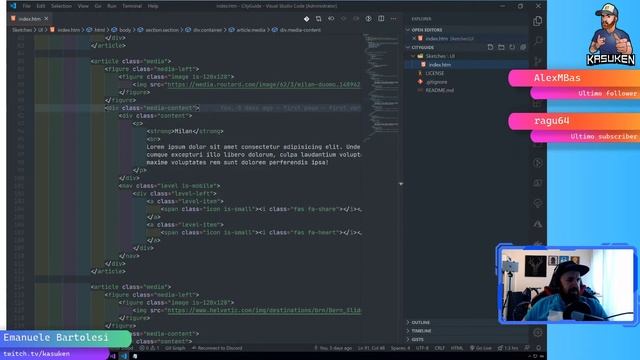Screen dimensions: 640x360
Task: Click the purple Visual Studio taskbar icon
Action: tap(113, 356)
